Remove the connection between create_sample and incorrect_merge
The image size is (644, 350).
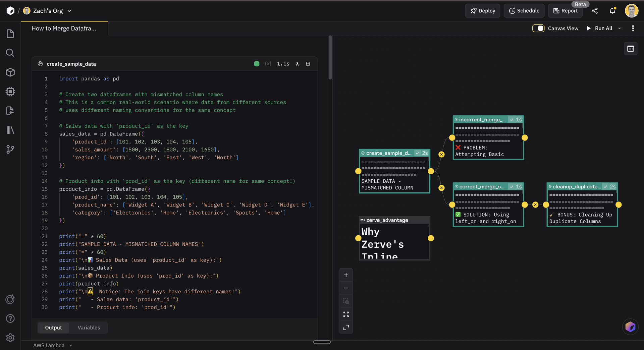coord(442,154)
